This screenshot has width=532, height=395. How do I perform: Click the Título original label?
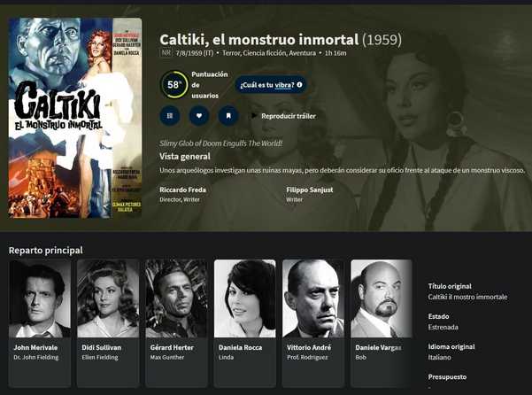point(450,286)
